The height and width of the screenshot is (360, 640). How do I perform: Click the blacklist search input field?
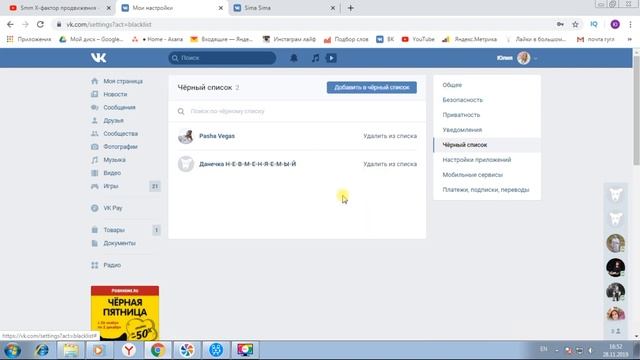point(297,111)
